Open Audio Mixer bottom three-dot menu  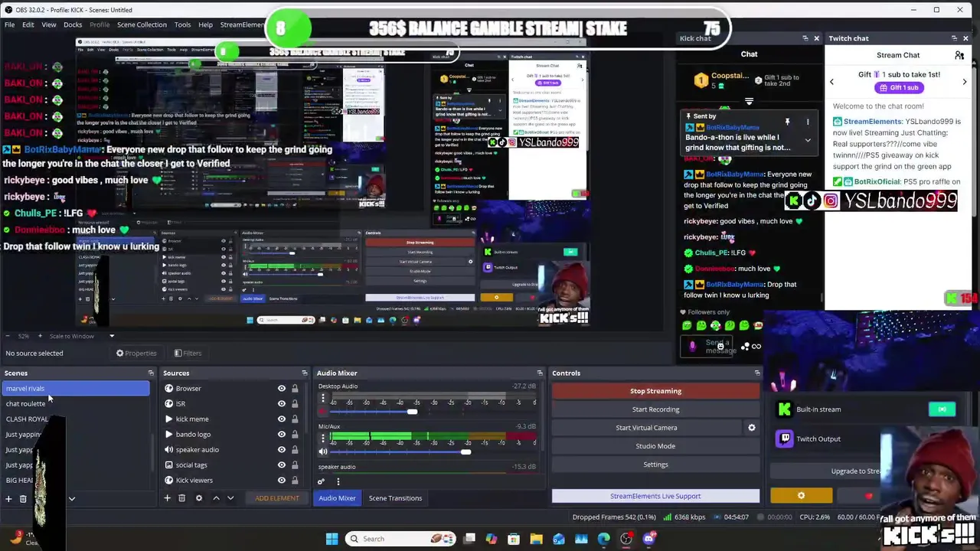click(338, 481)
